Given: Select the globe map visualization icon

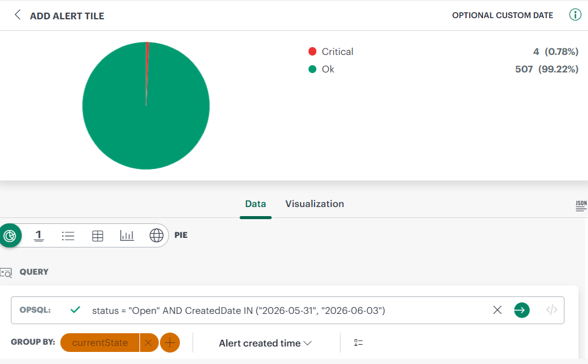Looking at the screenshot, I should 156,235.
